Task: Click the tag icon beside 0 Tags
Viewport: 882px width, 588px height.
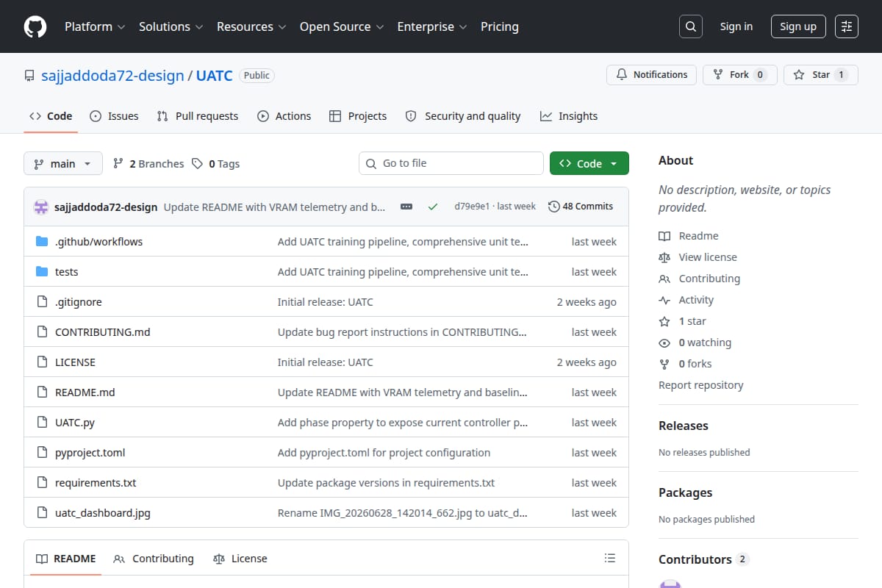Action: pos(197,164)
